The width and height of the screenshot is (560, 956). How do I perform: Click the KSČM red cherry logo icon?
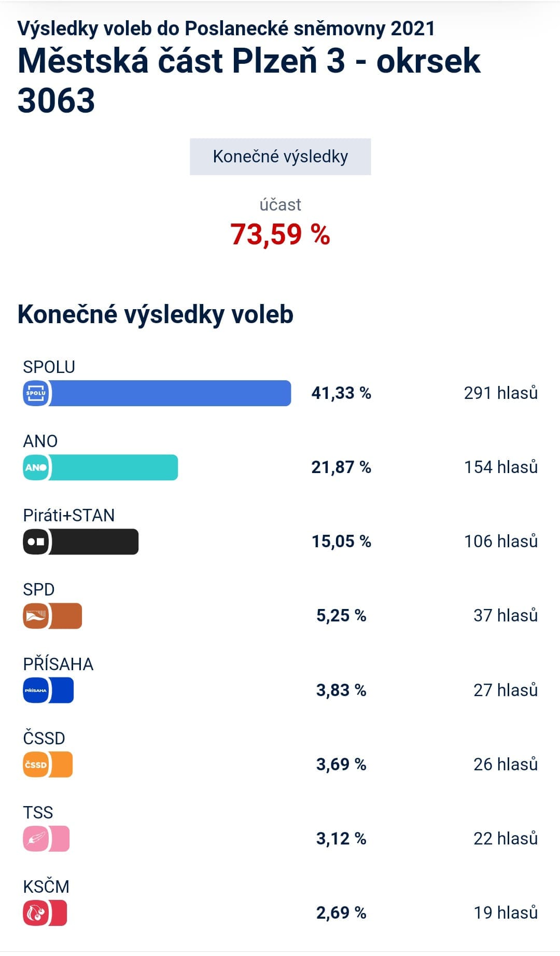36,913
